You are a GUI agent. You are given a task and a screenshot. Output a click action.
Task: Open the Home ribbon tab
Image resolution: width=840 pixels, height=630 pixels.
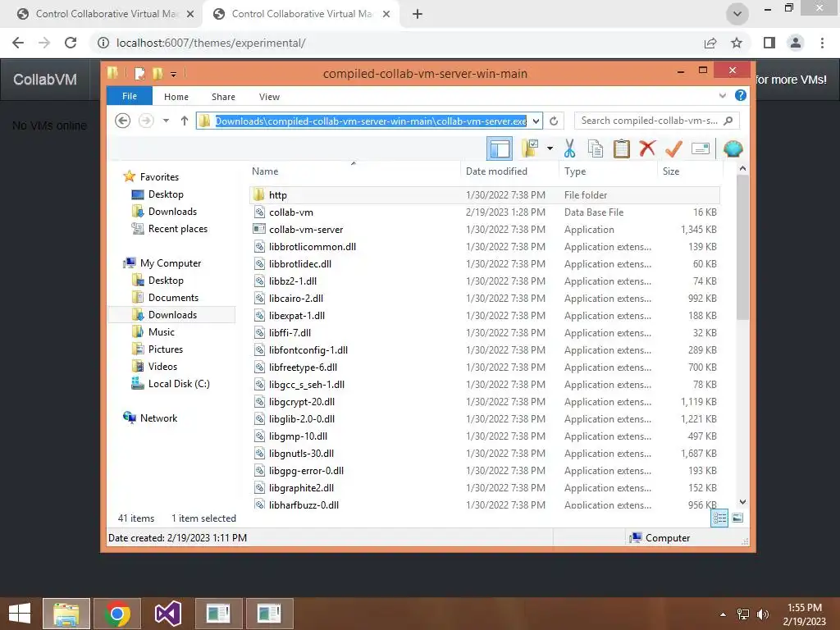click(x=176, y=97)
